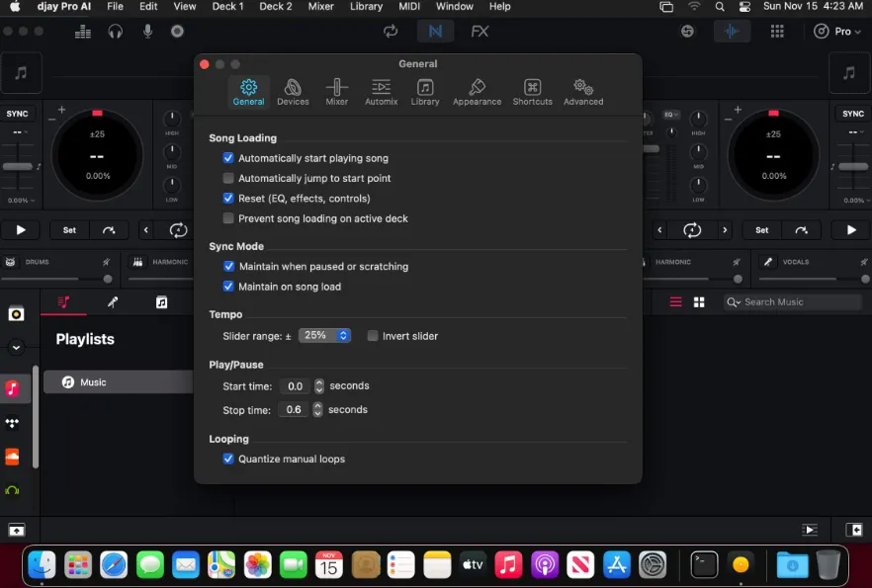
Task: Click the microphone tab icon in library
Action: (113, 301)
